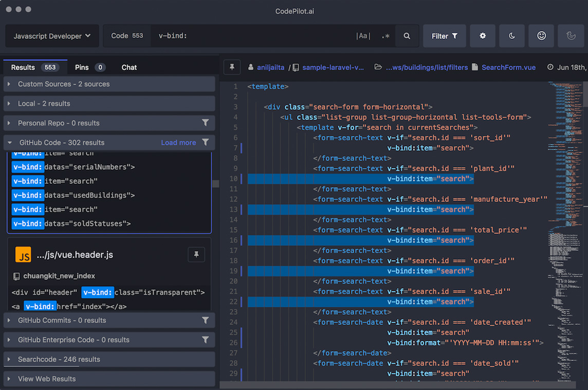Click line 5 template v-for code
Screen dimensions: 588x390
[x=387, y=128]
